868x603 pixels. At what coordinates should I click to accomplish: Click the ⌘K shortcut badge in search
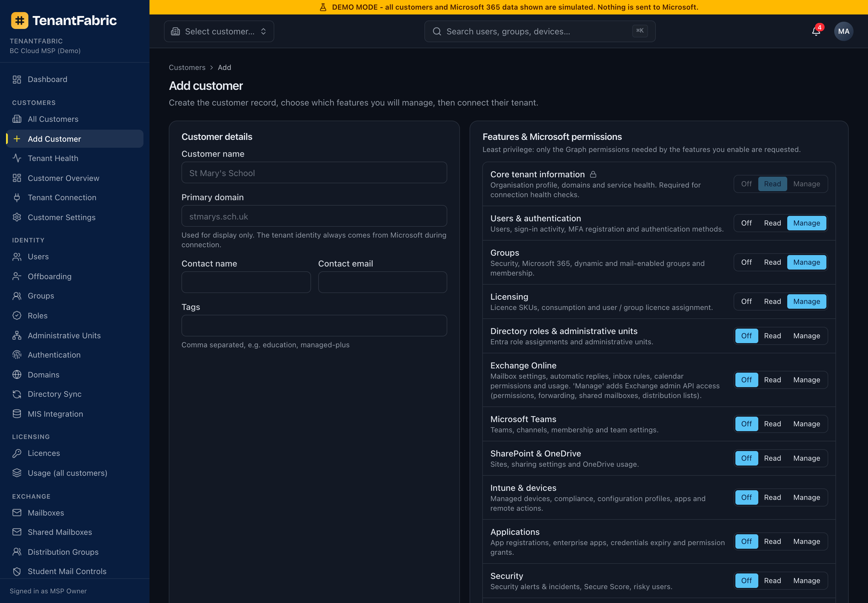pyautogui.click(x=640, y=31)
